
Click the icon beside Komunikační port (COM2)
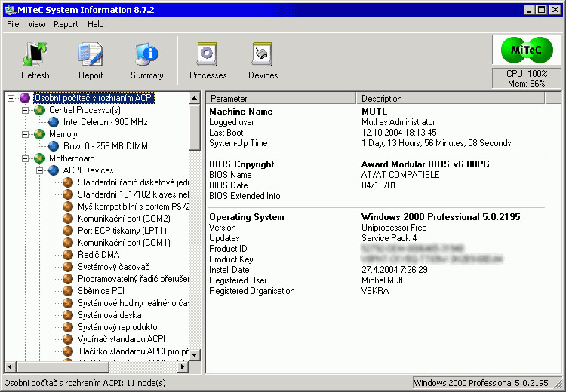[68, 219]
